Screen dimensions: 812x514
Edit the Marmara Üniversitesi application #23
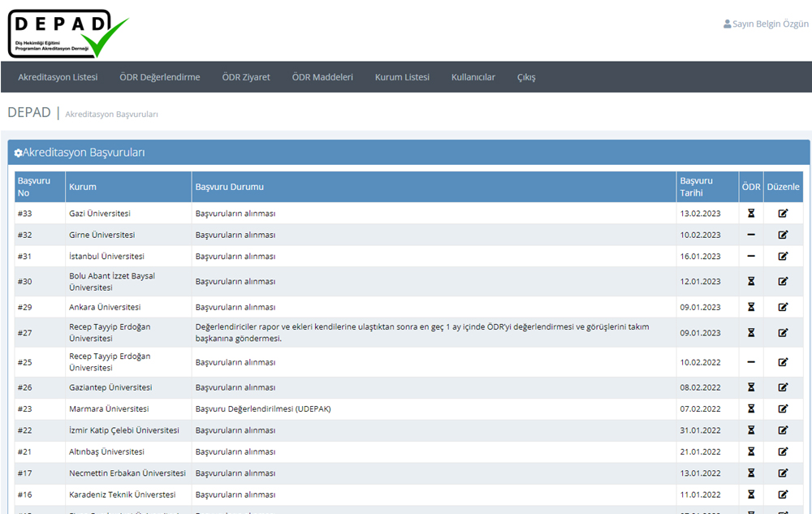pyautogui.click(x=783, y=409)
